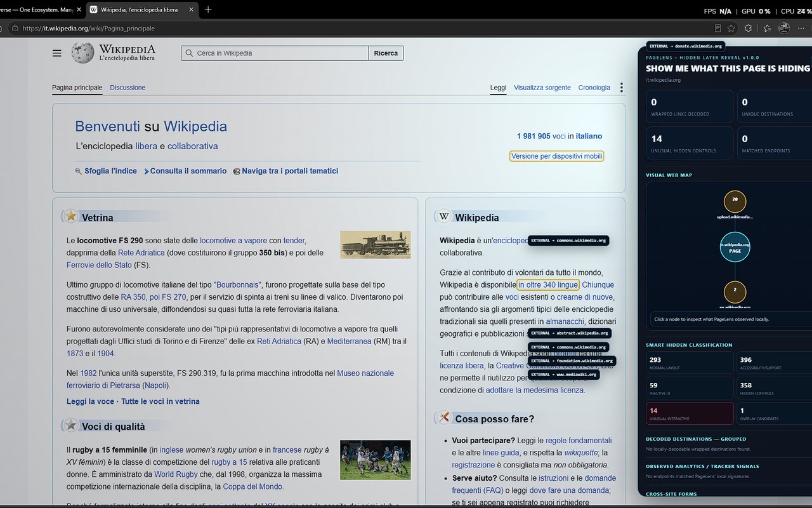
Task: Open Visualizza sorgente tab
Action: [542, 88]
